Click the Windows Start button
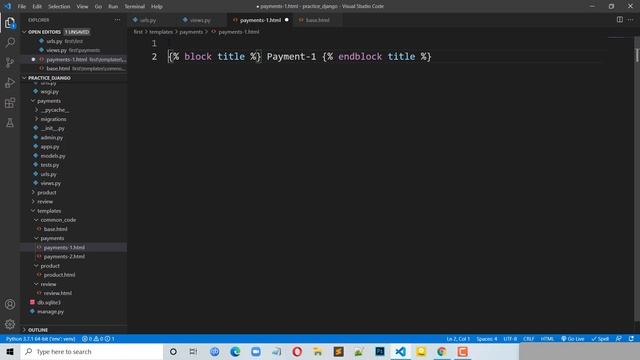640x360 pixels. pyautogui.click(x=10, y=351)
